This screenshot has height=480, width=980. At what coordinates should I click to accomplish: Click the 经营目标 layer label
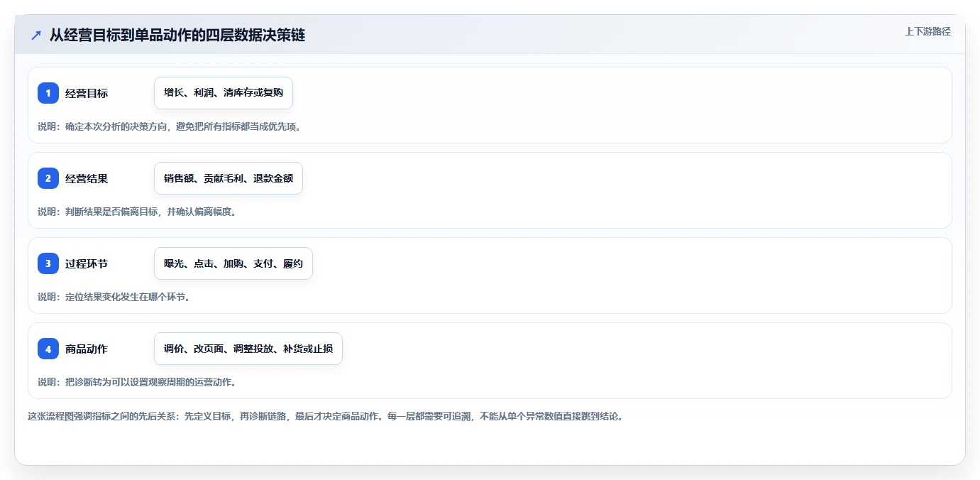point(87,93)
